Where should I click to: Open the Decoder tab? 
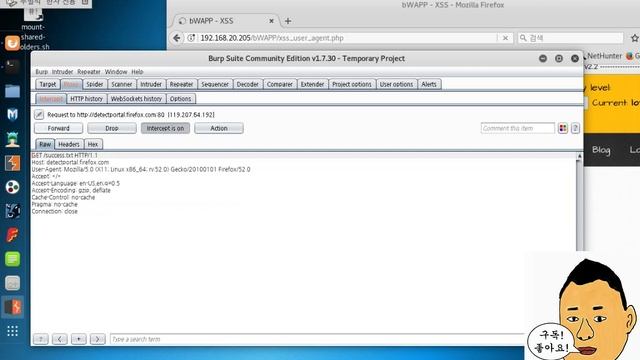247,84
